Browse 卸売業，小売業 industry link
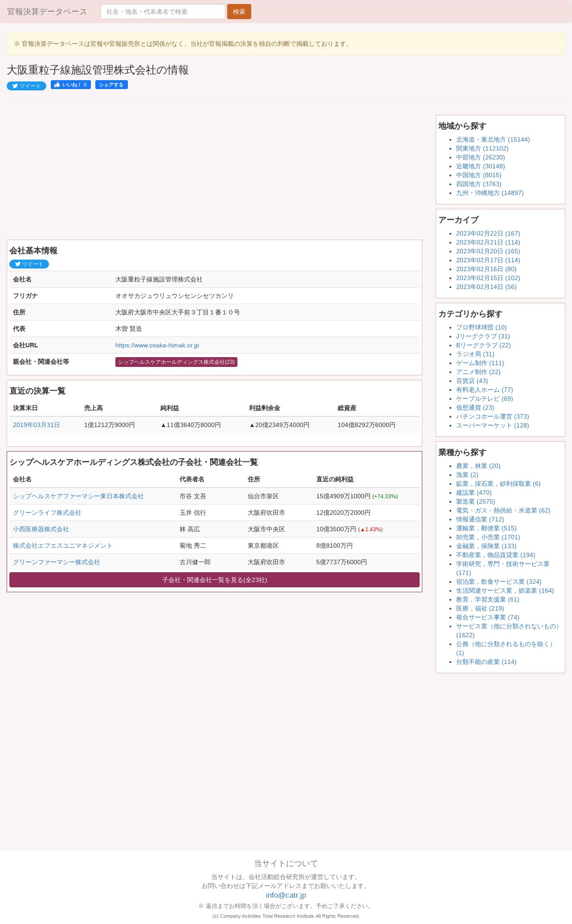 point(488,537)
